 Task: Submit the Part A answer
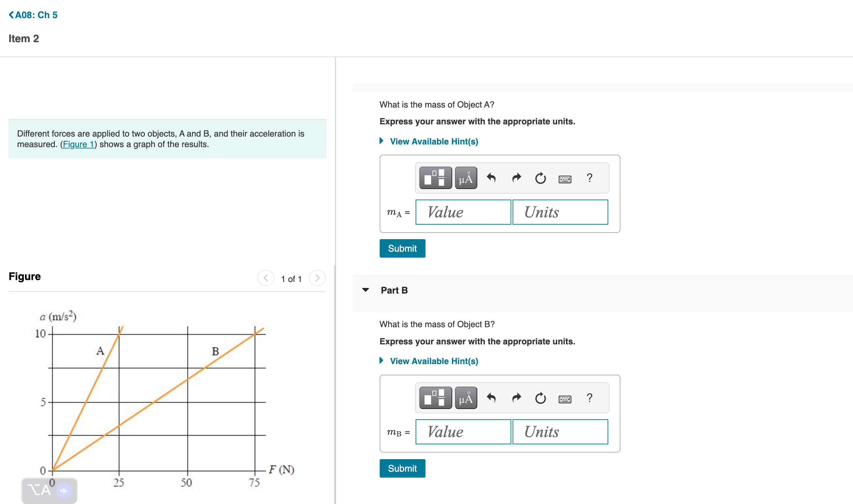[402, 248]
